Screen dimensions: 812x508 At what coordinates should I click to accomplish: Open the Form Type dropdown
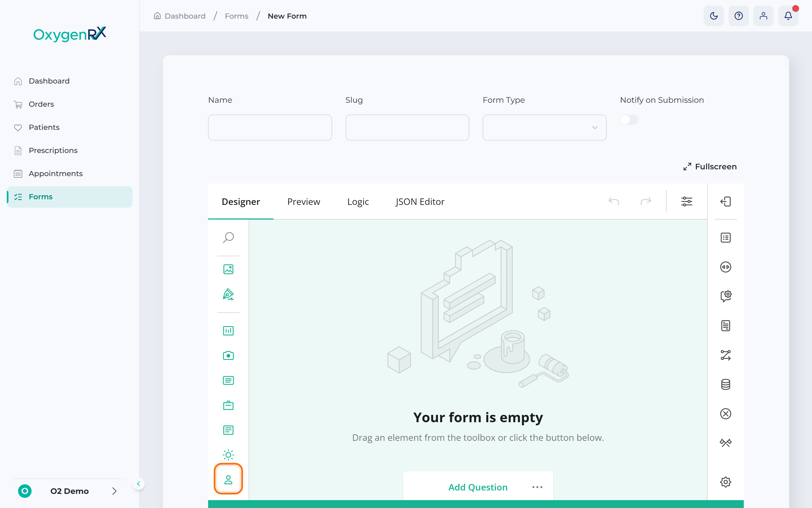(544, 127)
